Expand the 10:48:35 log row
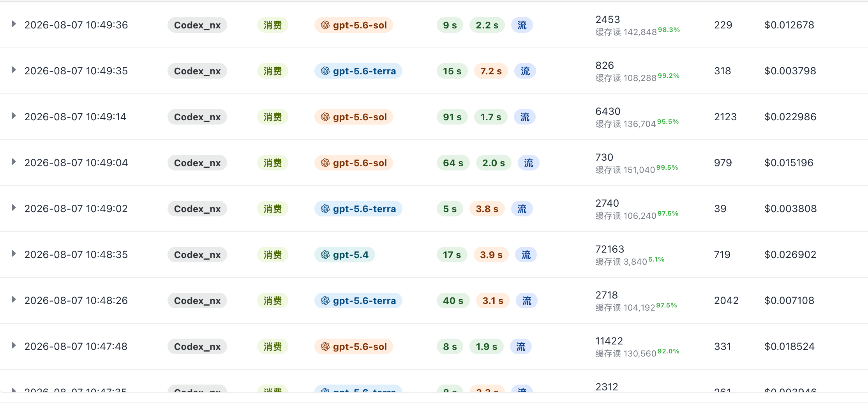Viewport: 868px width, 404px height. [x=14, y=254]
